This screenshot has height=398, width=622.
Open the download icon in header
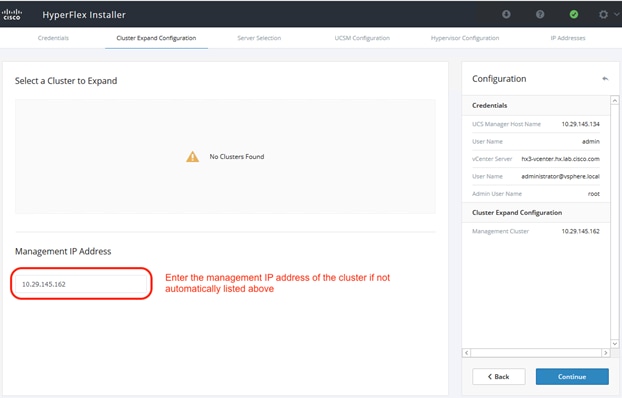coord(506,15)
